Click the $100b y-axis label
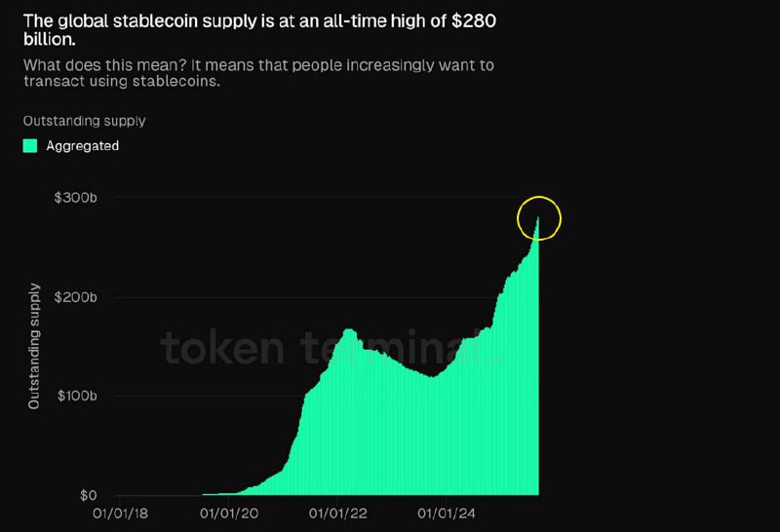780x532 pixels. click(77, 396)
